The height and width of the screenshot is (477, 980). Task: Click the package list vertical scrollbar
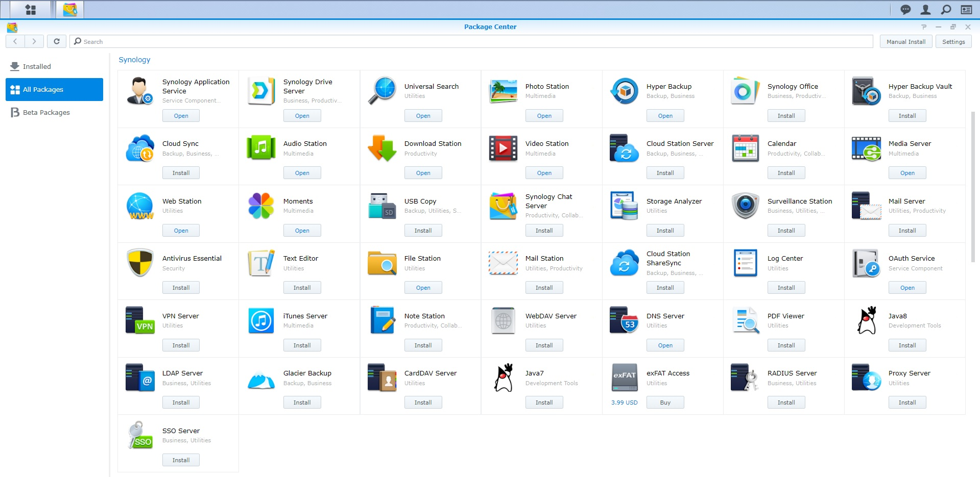click(x=973, y=186)
